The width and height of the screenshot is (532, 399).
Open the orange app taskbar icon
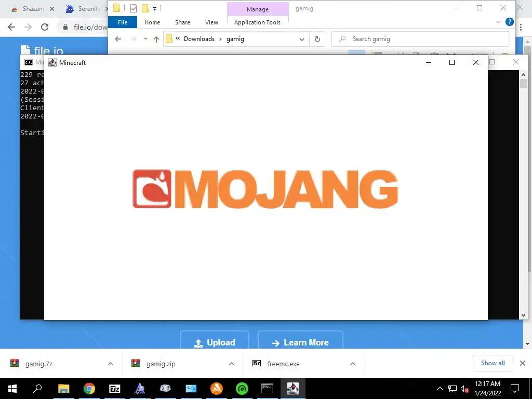coord(217,389)
